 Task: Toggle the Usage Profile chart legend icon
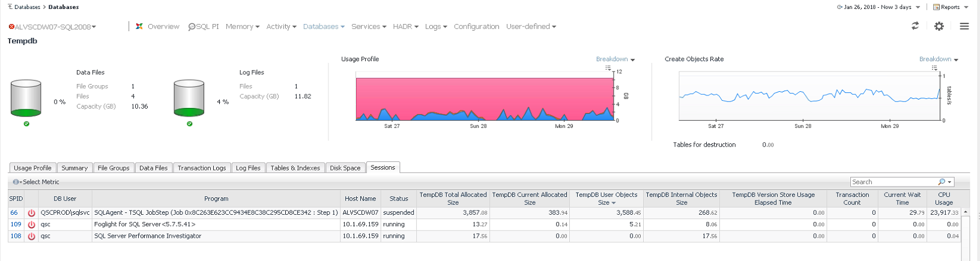pyautogui.click(x=608, y=68)
